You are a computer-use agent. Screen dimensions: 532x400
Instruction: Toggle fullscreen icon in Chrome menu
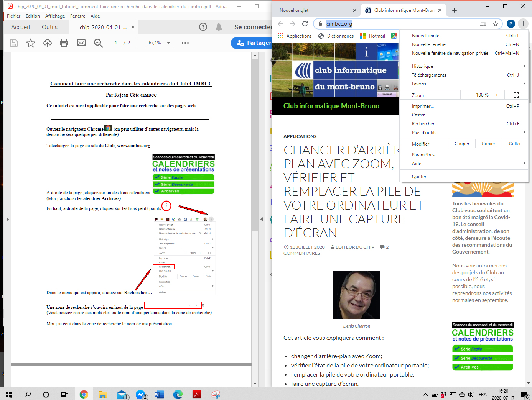point(516,95)
